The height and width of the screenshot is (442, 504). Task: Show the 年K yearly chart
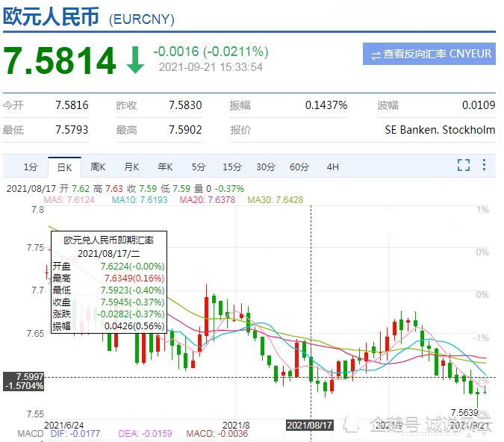click(x=165, y=167)
